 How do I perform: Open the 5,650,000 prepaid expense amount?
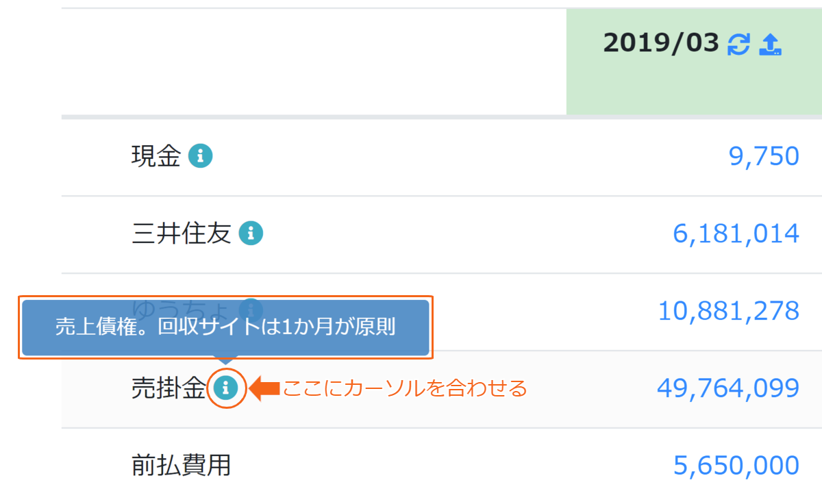point(736,466)
